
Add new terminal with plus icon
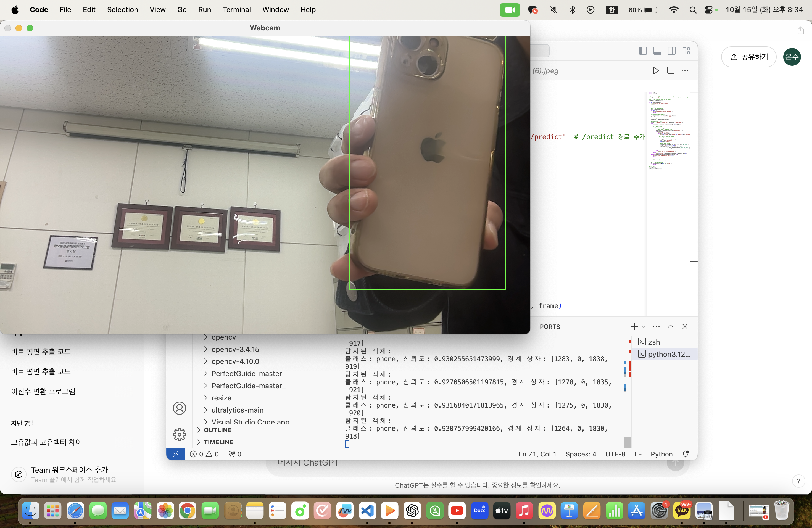click(x=634, y=326)
